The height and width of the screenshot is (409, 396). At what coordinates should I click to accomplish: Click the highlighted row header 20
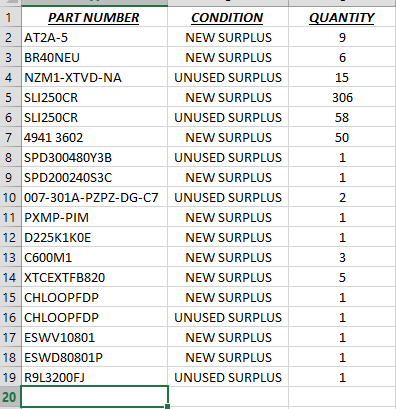point(10,397)
